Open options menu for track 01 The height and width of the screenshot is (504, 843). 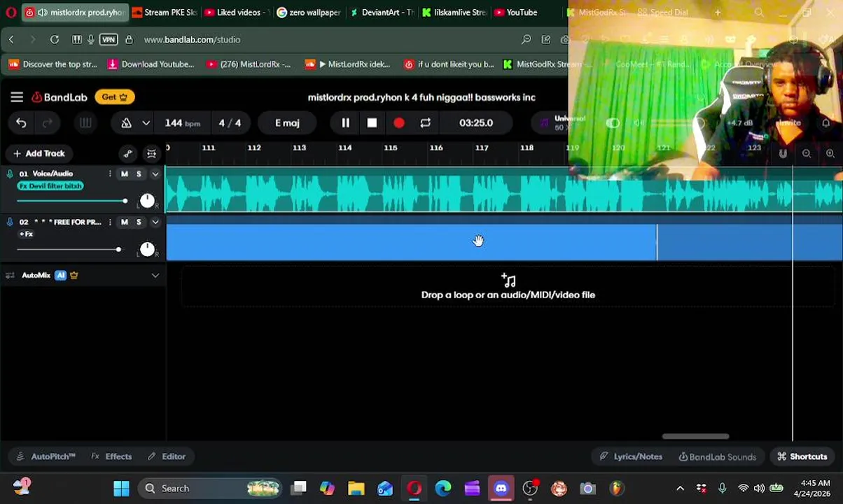click(x=110, y=174)
